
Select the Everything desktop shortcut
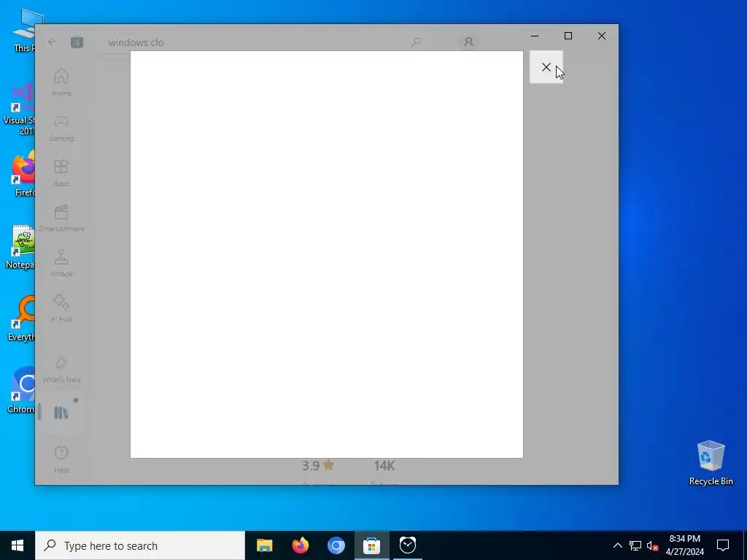(x=21, y=319)
